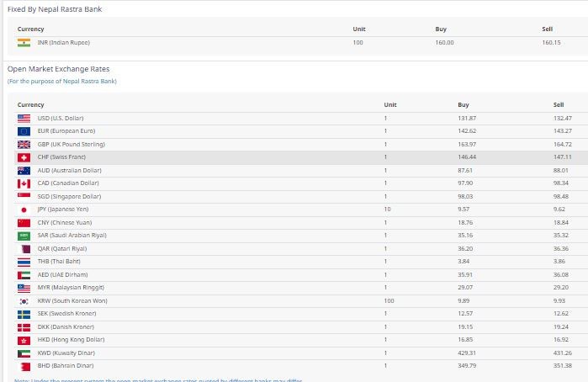588x382 pixels.
Task: Select the GBP (UK Pound Sterling) label
Action: coord(72,144)
